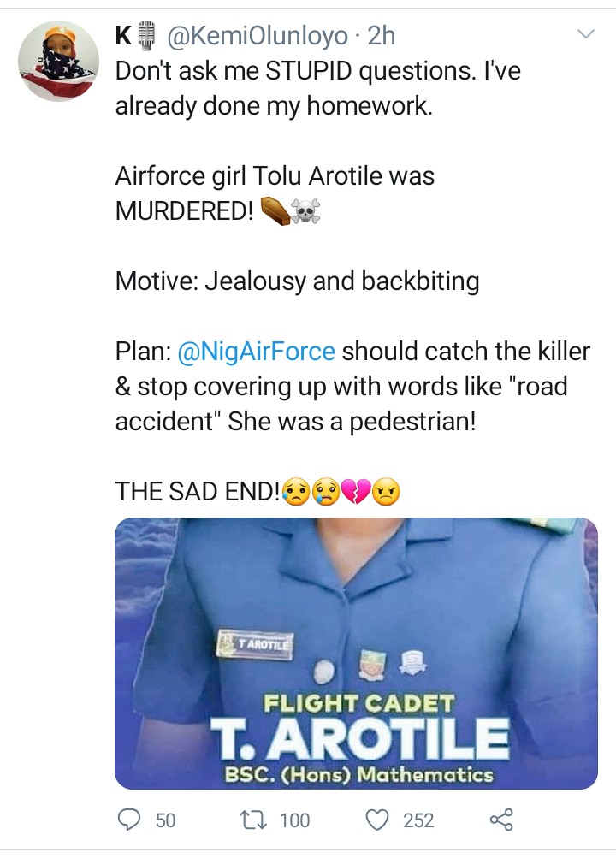Open the @NigAirForce mention link
Screen dimensions: 616x864
click(256, 352)
